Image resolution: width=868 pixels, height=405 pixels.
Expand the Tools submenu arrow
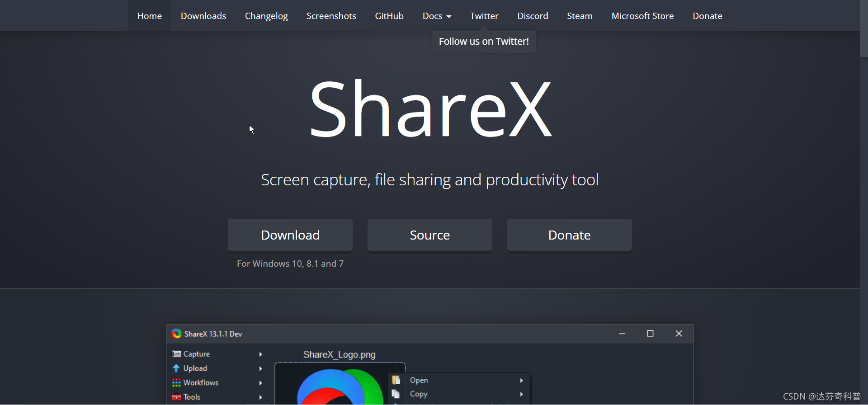[x=260, y=397]
